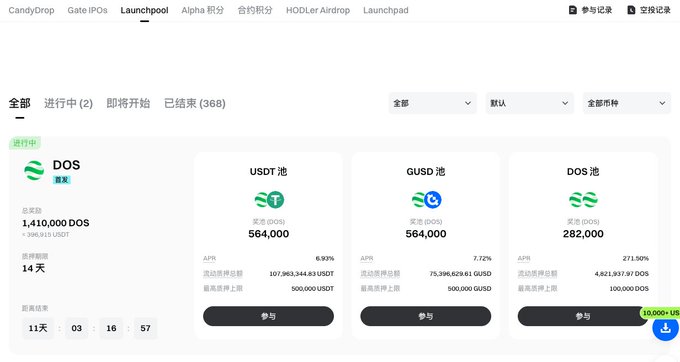Click the 首发 badge under DOS
This screenshot has height=362, width=680.
click(x=62, y=179)
